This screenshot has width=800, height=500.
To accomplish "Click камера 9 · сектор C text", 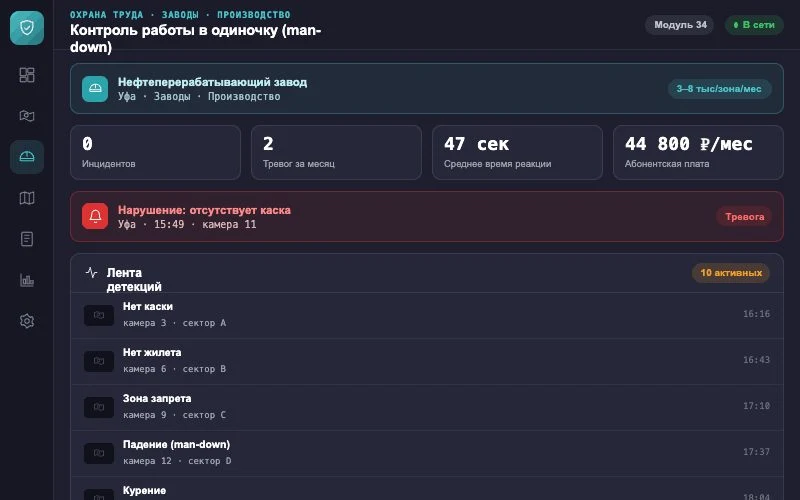I will [x=174, y=415].
